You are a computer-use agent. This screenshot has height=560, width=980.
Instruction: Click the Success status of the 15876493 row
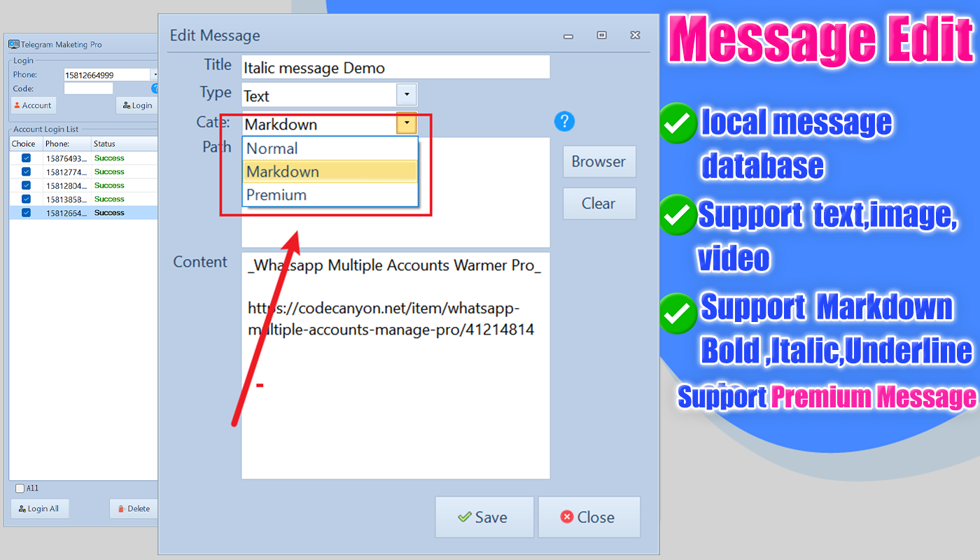tap(109, 158)
